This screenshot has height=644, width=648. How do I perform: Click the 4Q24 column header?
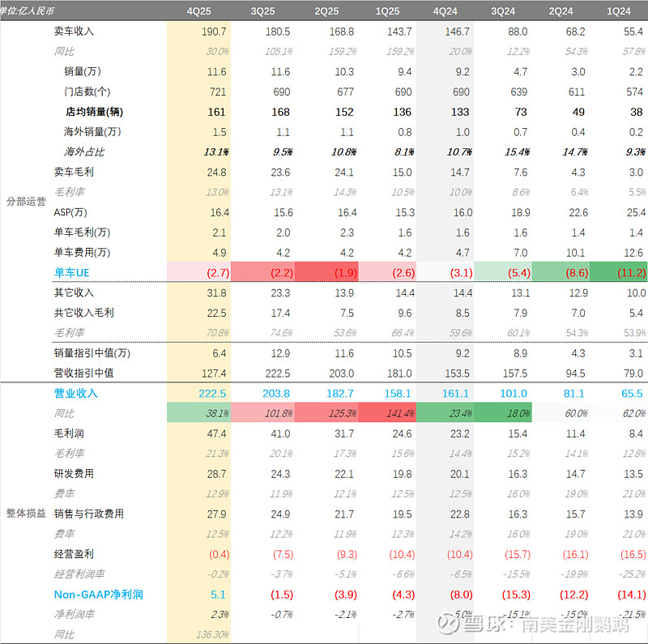445,11
